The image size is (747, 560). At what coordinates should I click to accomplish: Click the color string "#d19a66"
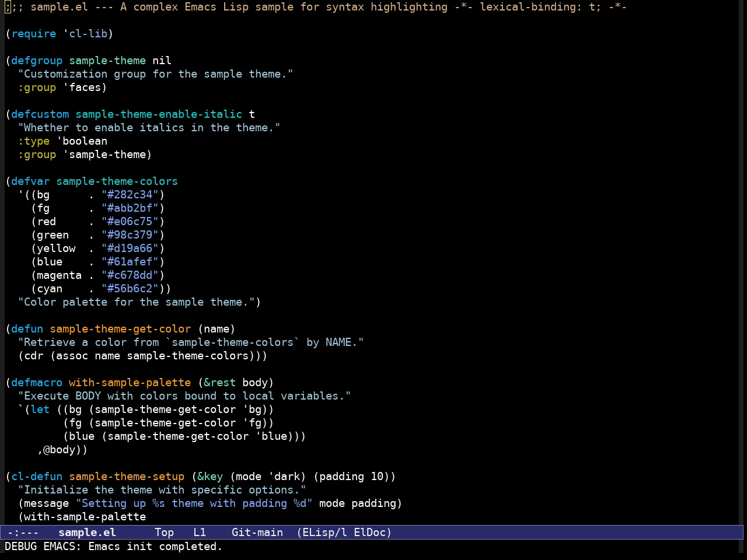click(130, 249)
